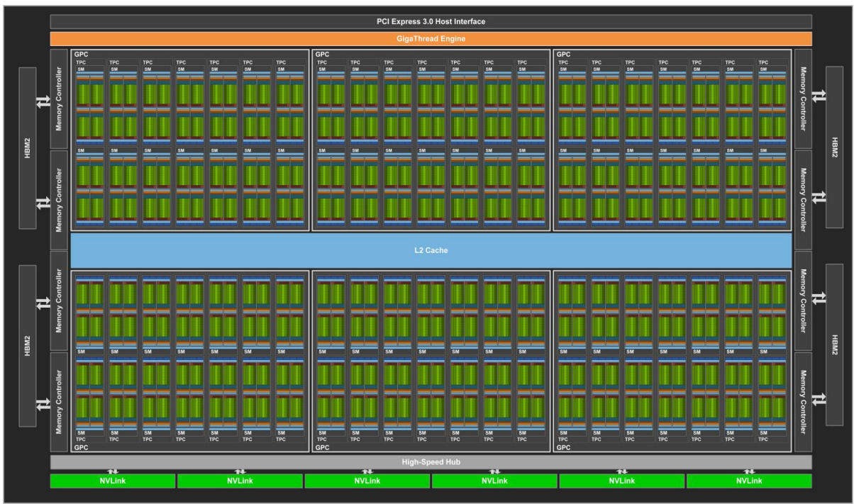This screenshot has height=504, width=854.
Task: Click the double arrows beside the bottom-right Memory Controller
Action: point(819,400)
